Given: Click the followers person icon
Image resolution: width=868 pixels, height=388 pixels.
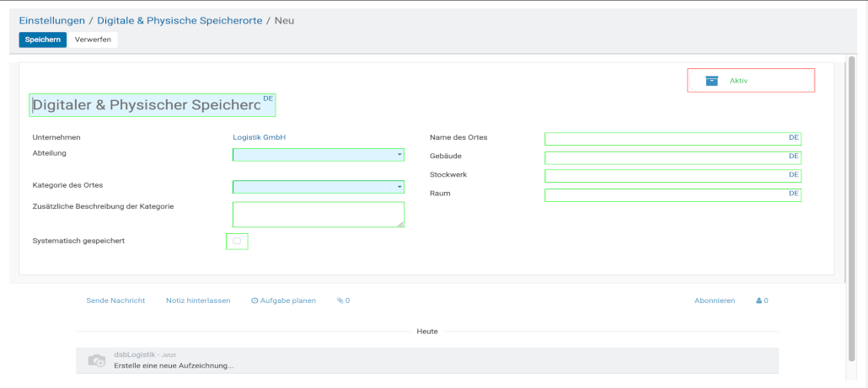Looking at the screenshot, I should click(x=758, y=300).
